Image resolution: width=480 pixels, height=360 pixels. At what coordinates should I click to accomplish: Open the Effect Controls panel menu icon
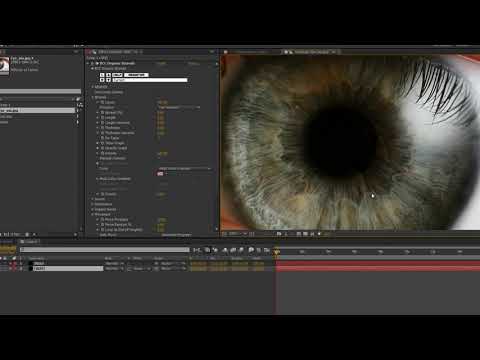[212, 52]
